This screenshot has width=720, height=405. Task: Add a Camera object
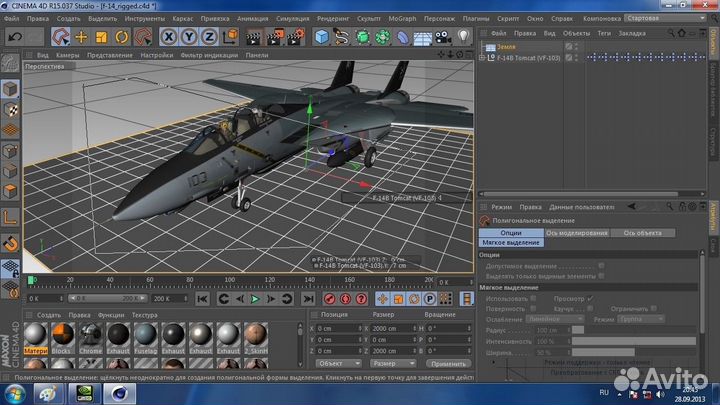pyautogui.click(x=443, y=37)
